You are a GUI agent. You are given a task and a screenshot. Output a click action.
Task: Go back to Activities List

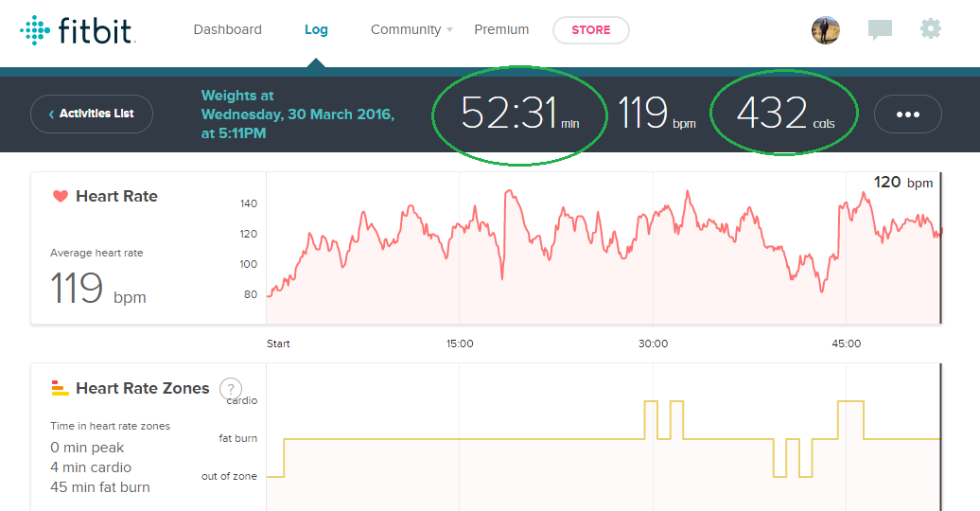[x=91, y=114]
